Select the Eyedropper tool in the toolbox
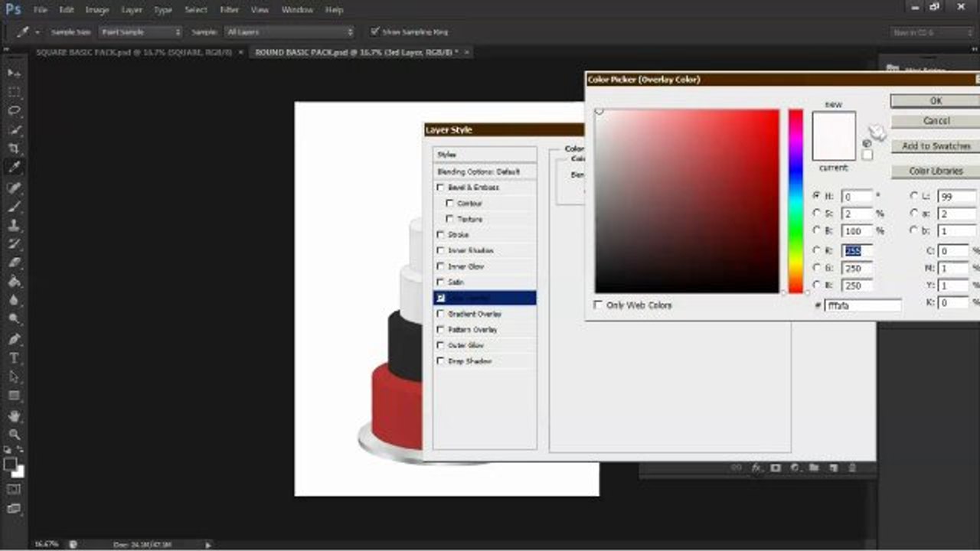Viewport: 980px width, 551px height. 14,168
